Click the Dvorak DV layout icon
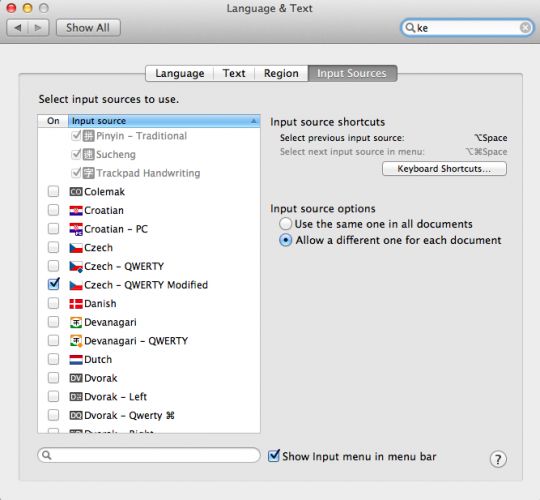 76,378
